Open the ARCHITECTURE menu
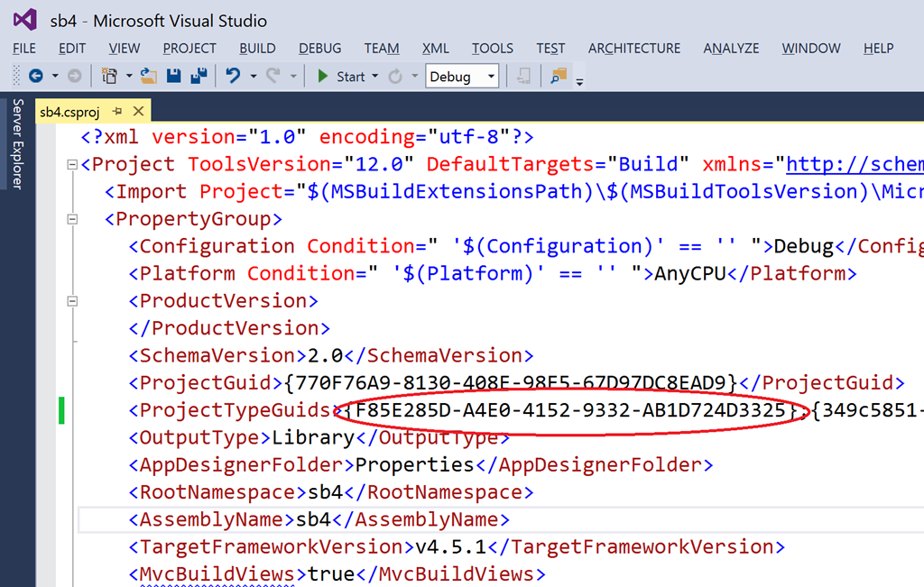The width and height of the screenshot is (924, 587). (634, 49)
